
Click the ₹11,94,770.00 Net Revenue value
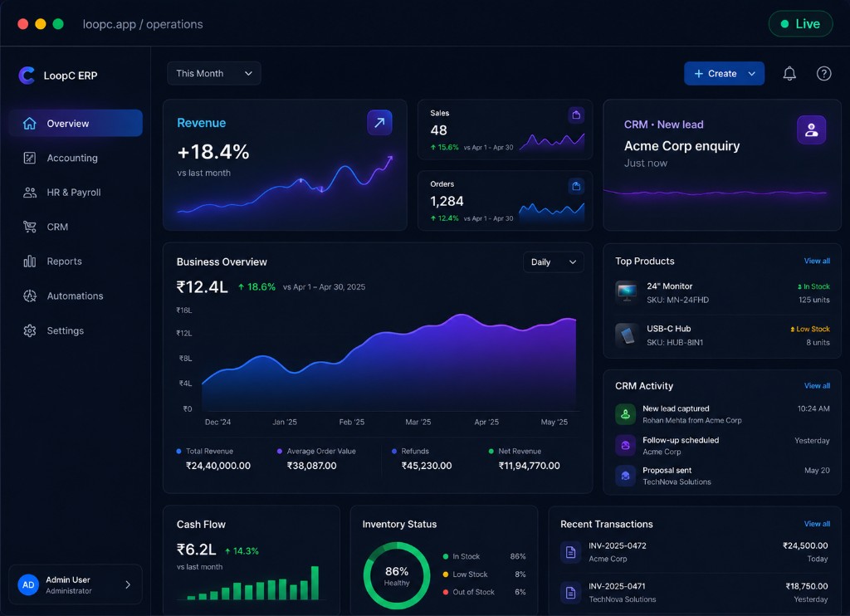tap(529, 466)
